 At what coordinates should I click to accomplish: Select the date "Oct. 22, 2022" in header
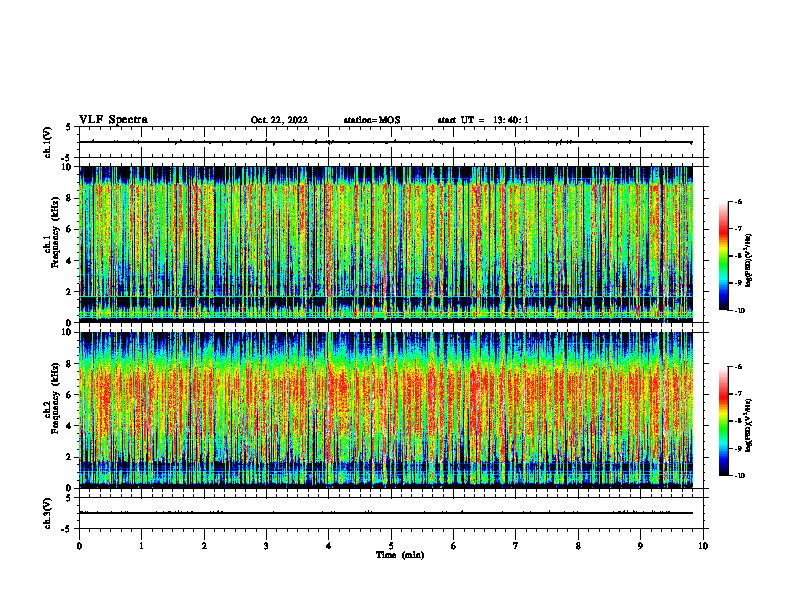tap(279, 120)
